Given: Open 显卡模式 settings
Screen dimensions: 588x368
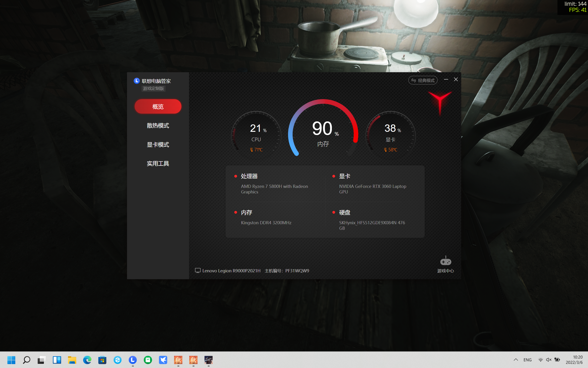Looking at the screenshot, I should (x=158, y=145).
